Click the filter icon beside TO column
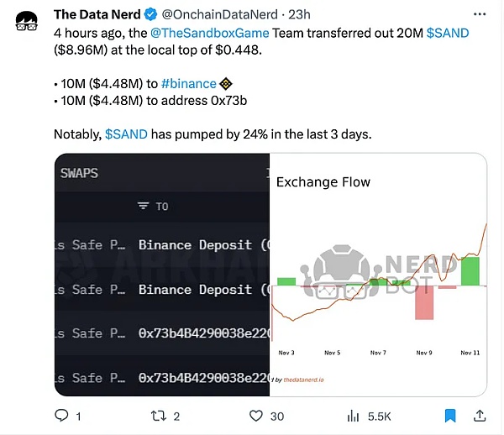 143,207
